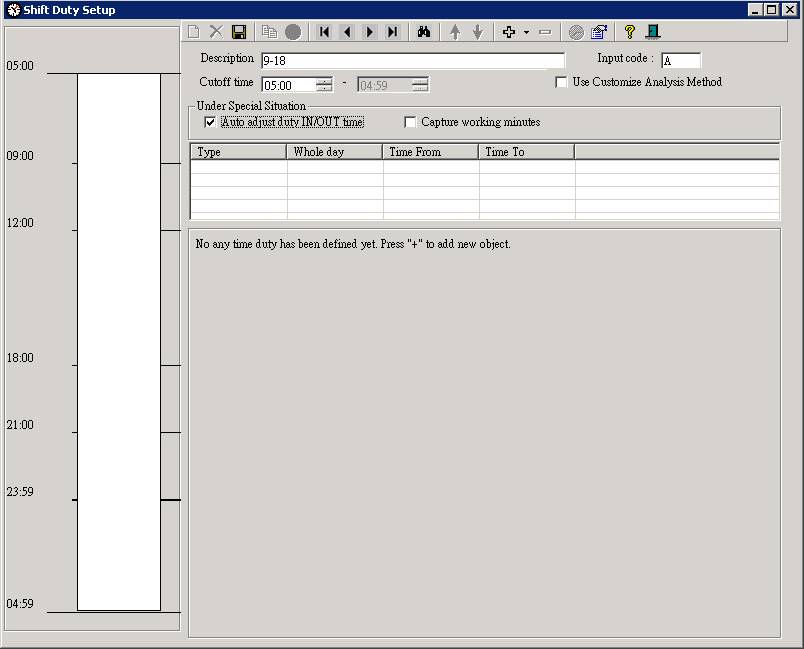Click the Shift Duty Setup title bar icon

tap(14, 10)
